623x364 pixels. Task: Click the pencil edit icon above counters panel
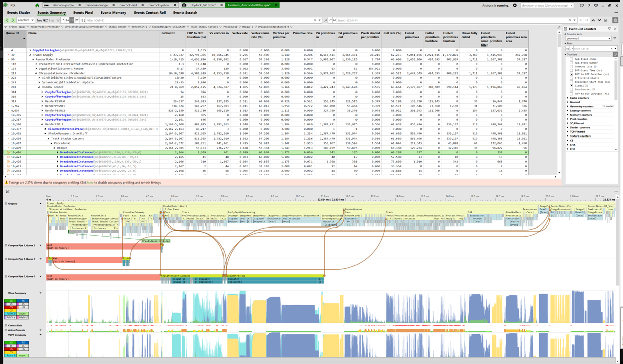pyautogui.click(x=559, y=27)
